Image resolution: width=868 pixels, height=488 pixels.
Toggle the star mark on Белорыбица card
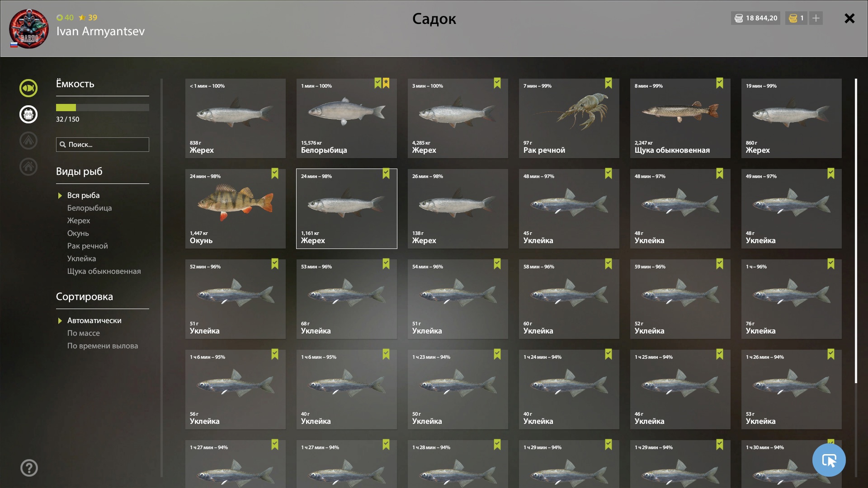pyautogui.click(x=386, y=83)
